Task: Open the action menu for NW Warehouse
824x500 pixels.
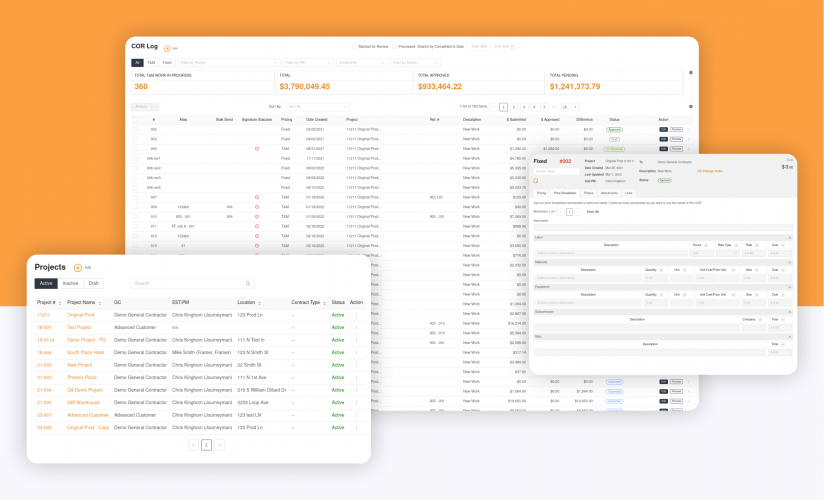Action: (356, 403)
